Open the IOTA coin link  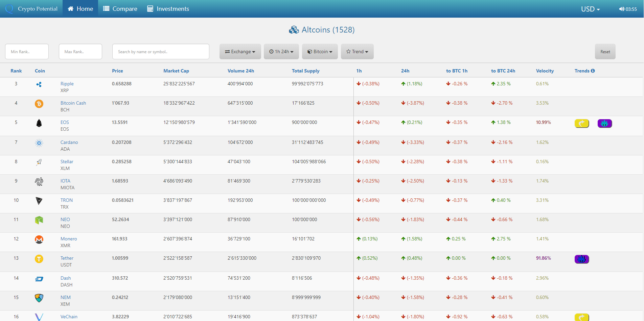[x=65, y=181]
